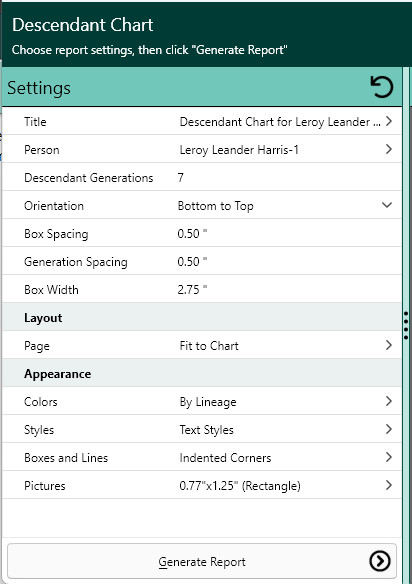Click the Boxes and Lines label
The image size is (412, 584).
tap(66, 458)
